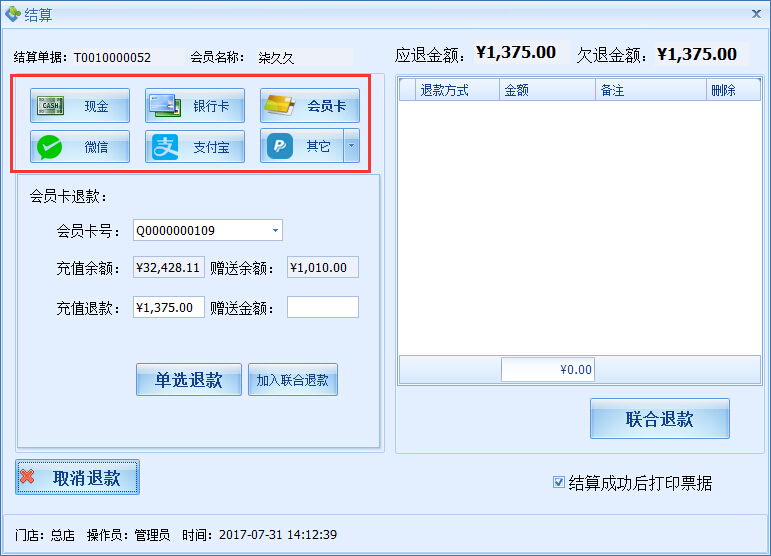Close the settlement dialog window

pos(754,14)
